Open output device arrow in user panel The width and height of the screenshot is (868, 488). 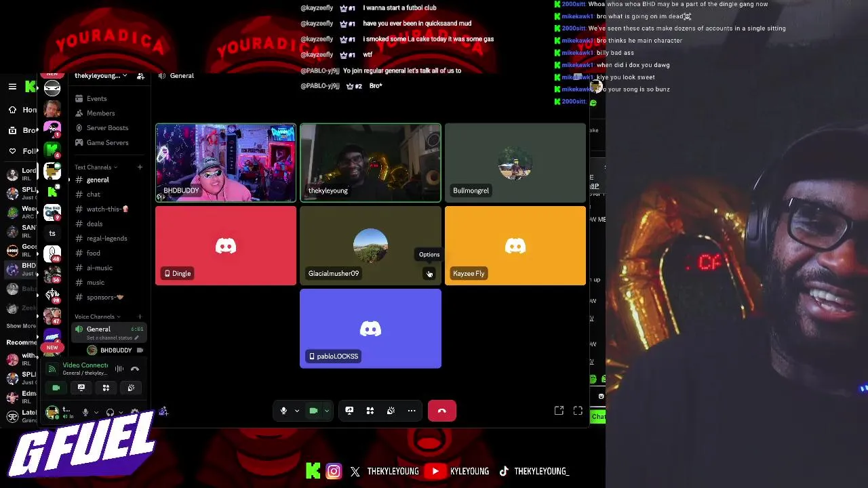coord(120,412)
